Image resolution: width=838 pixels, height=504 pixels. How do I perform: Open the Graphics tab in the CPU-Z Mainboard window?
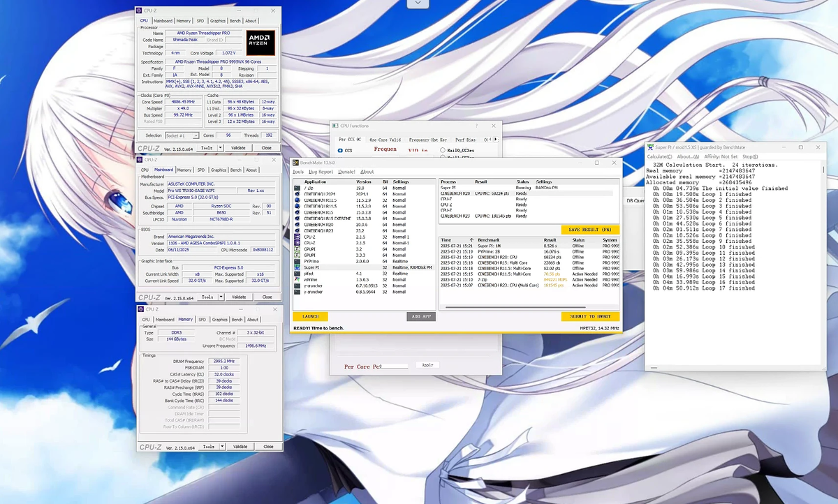click(x=219, y=170)
